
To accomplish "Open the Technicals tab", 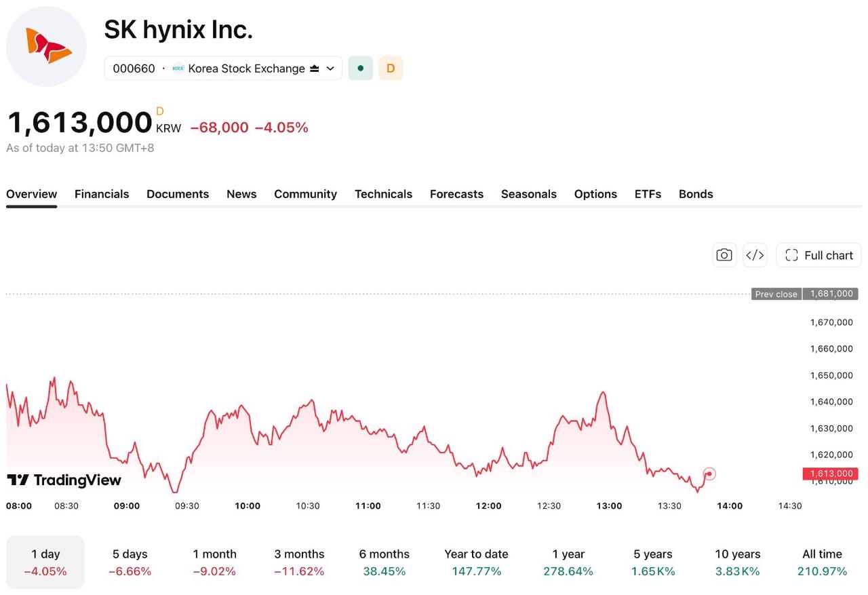I will tap(383, 194).
